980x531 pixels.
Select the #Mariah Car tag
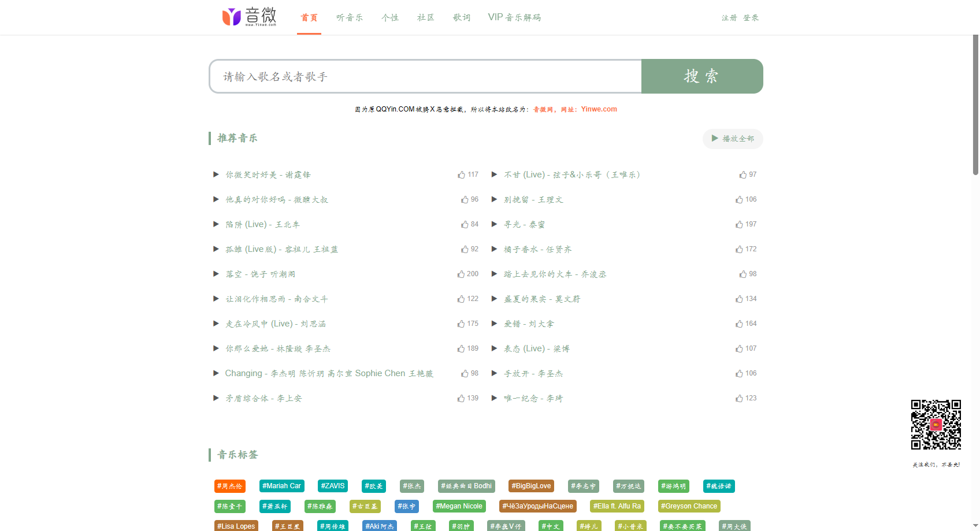282,486
